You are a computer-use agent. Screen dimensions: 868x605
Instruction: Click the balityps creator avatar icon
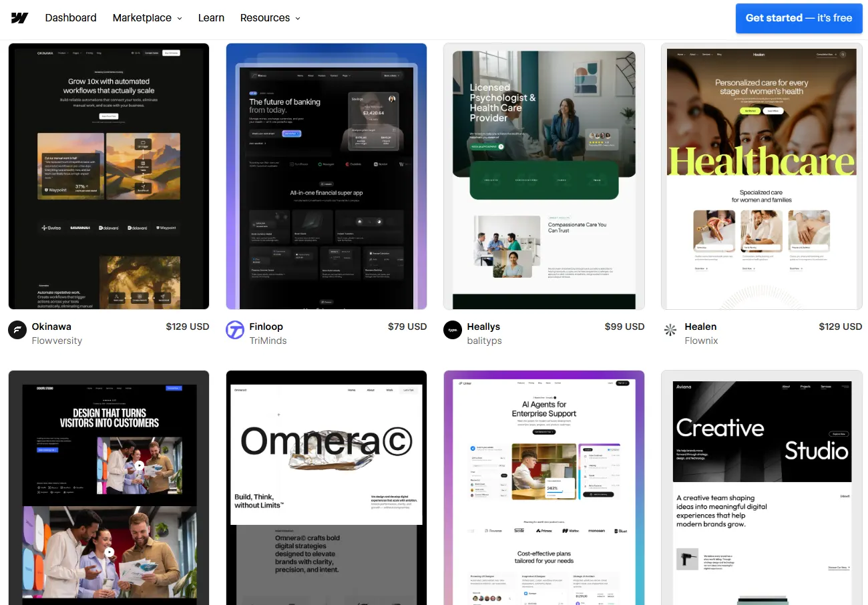(453, 330)
